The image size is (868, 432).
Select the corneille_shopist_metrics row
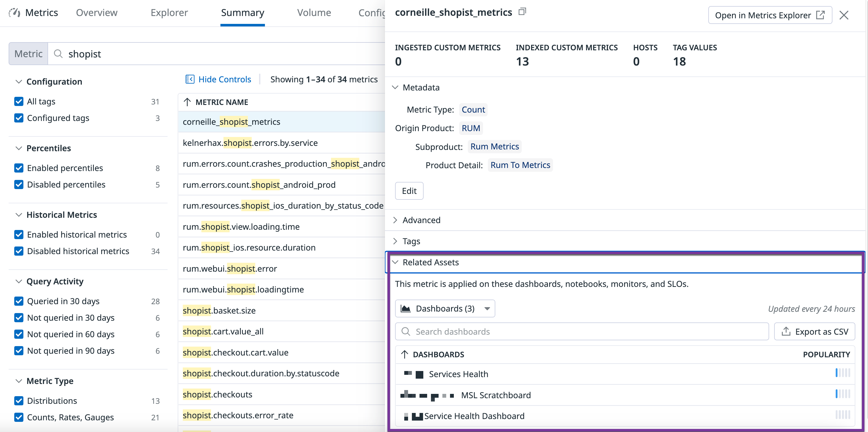pos(281,122)
